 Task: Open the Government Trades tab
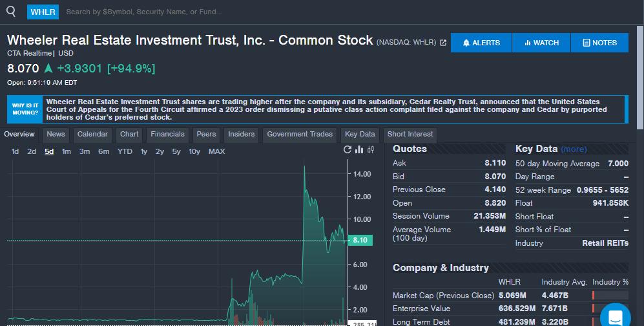click(300, 135)
